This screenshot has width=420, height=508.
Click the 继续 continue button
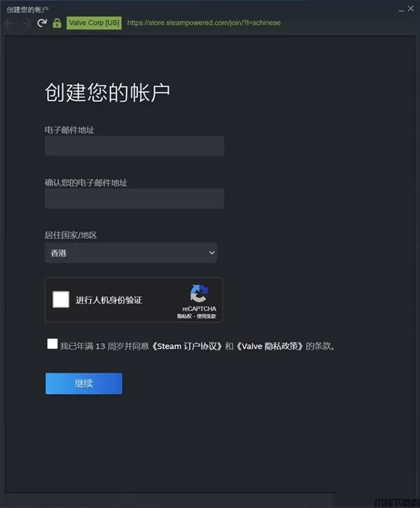84,383
